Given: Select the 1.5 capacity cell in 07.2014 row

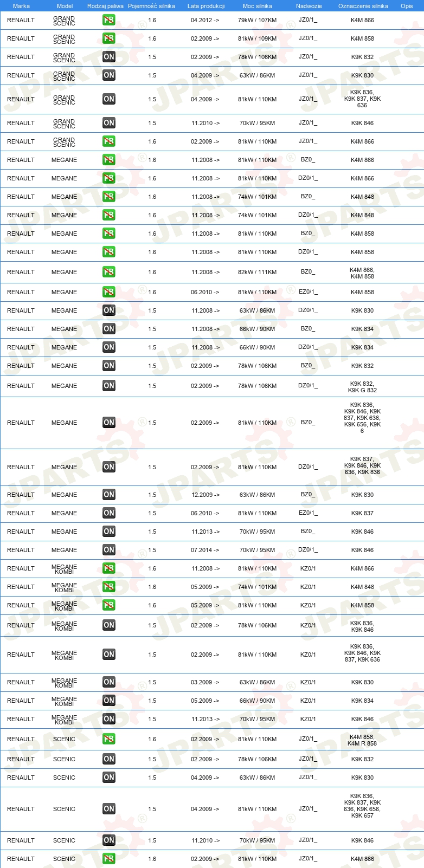Looking at the screenshot, I should coord(152,550).
